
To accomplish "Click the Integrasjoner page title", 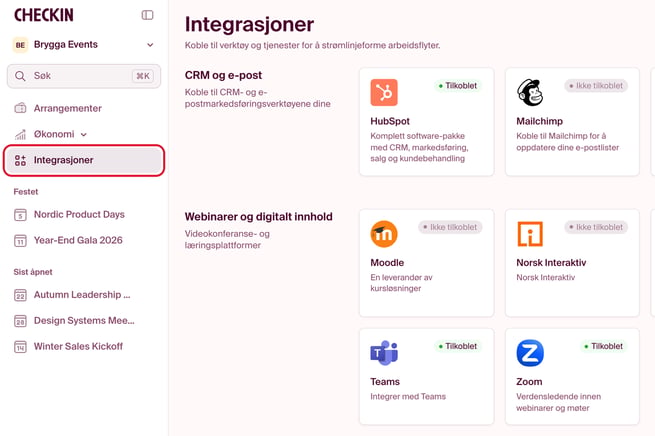I will click(x=249, y=24).
